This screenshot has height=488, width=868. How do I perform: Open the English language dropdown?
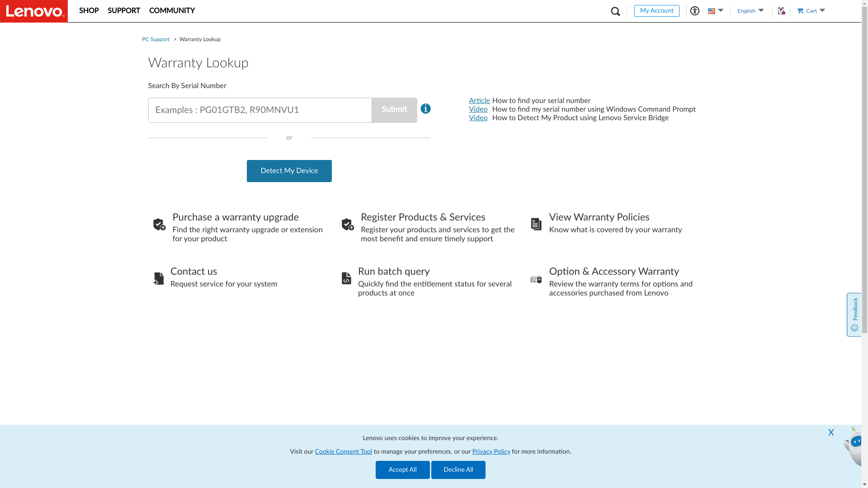coord(750,11)
